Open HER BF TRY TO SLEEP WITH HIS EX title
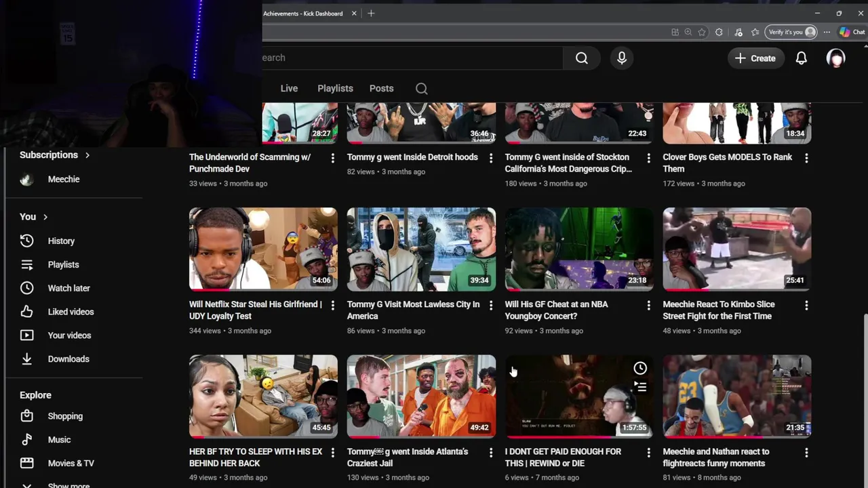Image resolution: width=868 pixels, height=488 pixels. coord(256,457)
